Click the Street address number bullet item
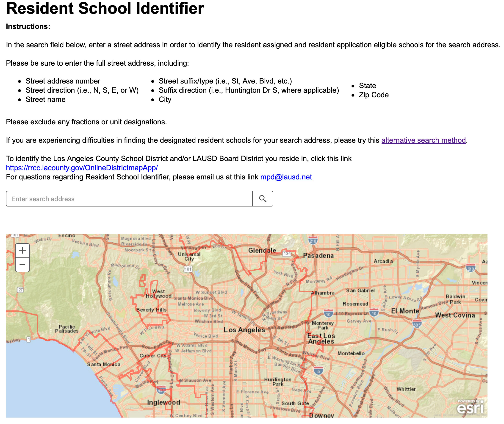Image resolution: width=504 pixels, height=424 pixels. (63, 81)
